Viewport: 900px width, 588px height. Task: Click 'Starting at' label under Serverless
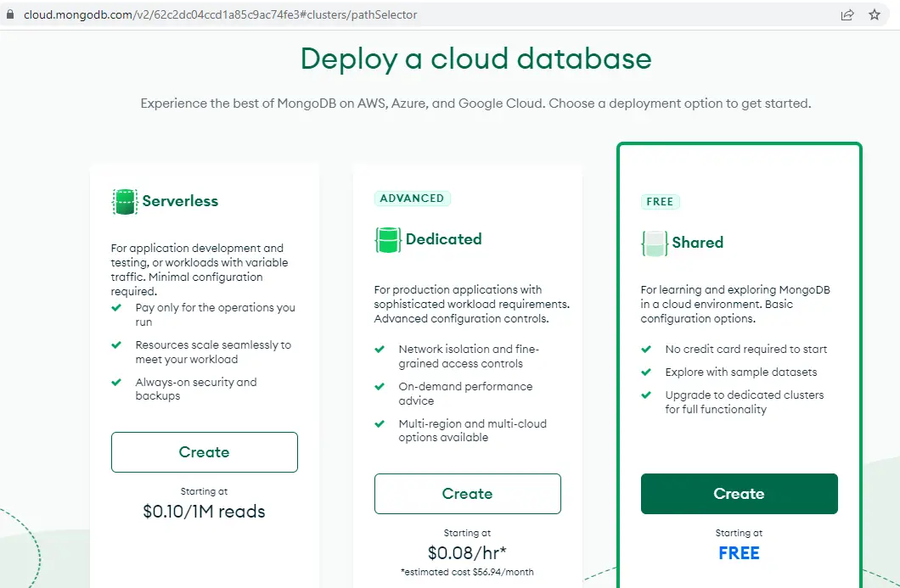click(205, 491)
